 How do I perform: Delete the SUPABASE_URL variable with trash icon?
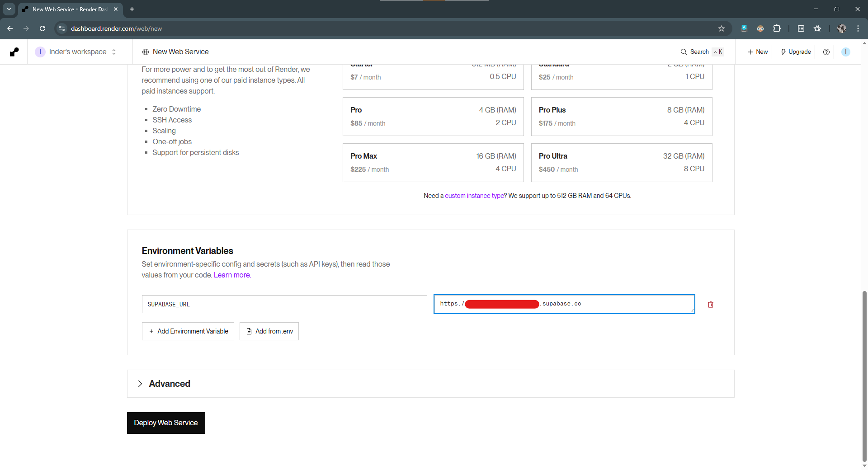point(711,305)
